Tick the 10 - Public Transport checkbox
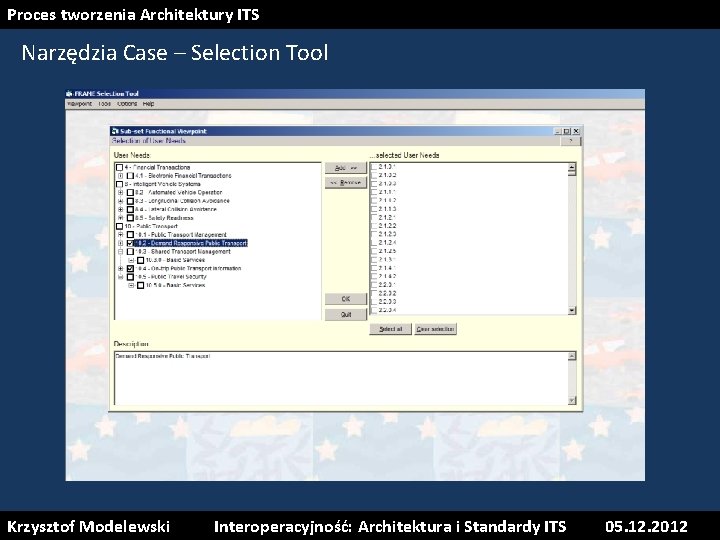The image size is (720, 540). tap(119, 226)
